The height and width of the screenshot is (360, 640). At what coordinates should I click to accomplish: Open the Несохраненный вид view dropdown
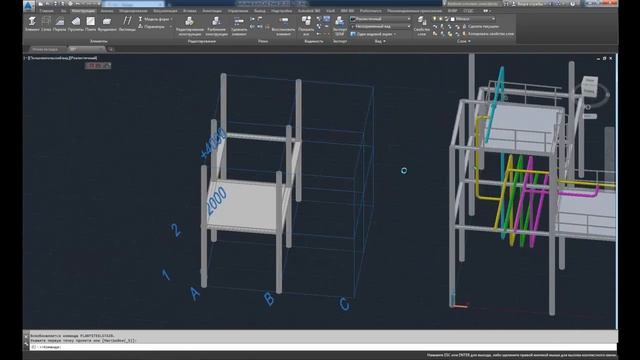(380, 27)
